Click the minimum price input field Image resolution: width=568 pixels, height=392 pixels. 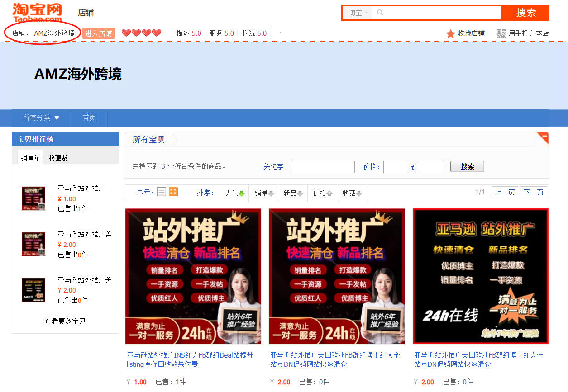pyautogui.click(x=396, y=167)
